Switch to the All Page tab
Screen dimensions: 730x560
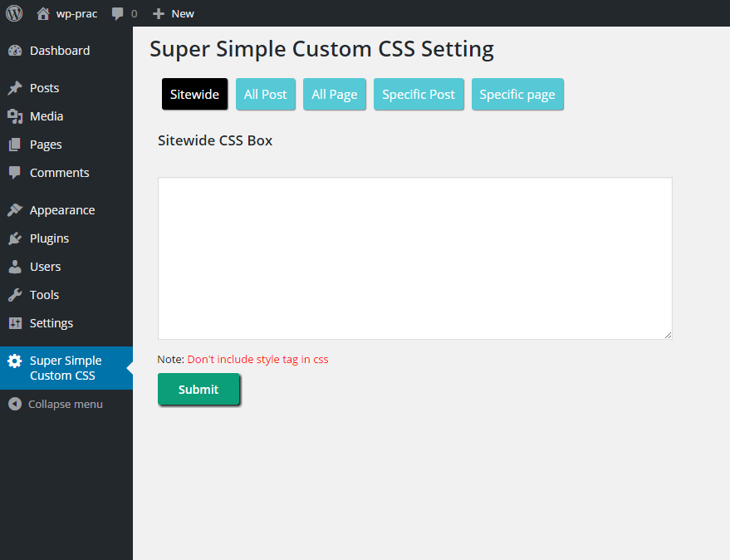(x=335, y=94)
